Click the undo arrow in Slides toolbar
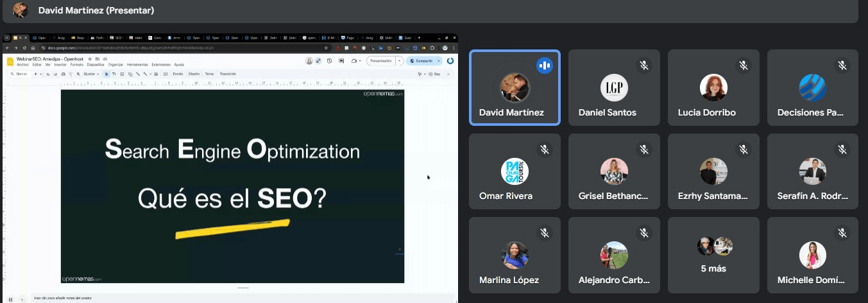The image size is (868, 303). point(47,74)
